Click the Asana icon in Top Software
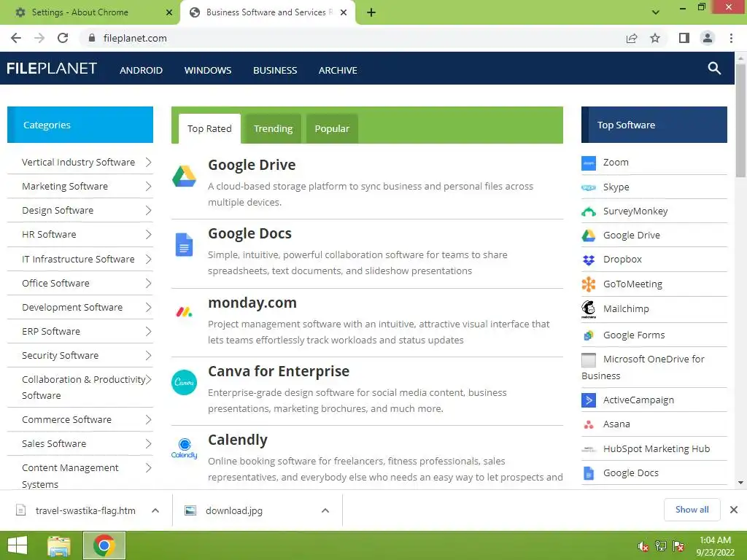This screenshot has height=560, width=747. pyautogui.click(x=589, y=425)
